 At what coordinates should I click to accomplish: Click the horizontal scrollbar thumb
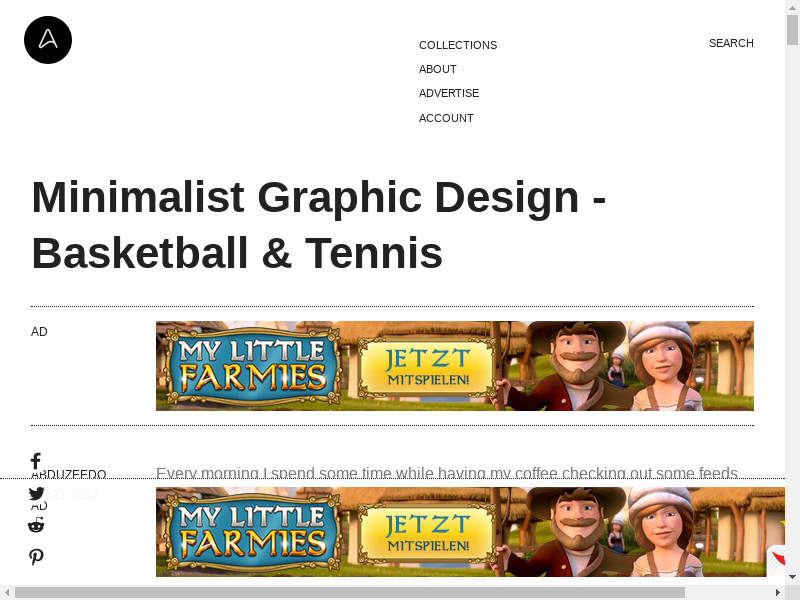point(349,592)
